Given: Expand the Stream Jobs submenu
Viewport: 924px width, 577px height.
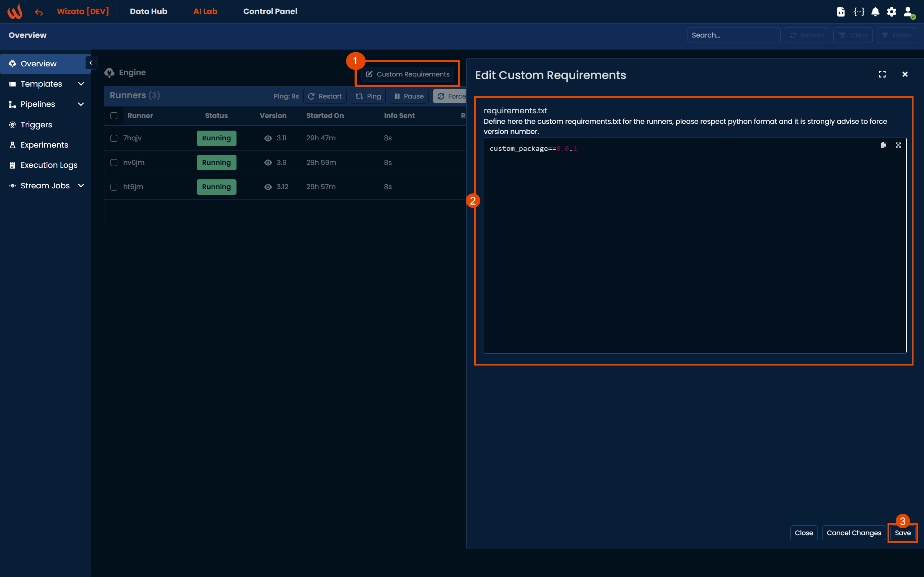Looking at the screenshot, I should (x=45, y=186).
